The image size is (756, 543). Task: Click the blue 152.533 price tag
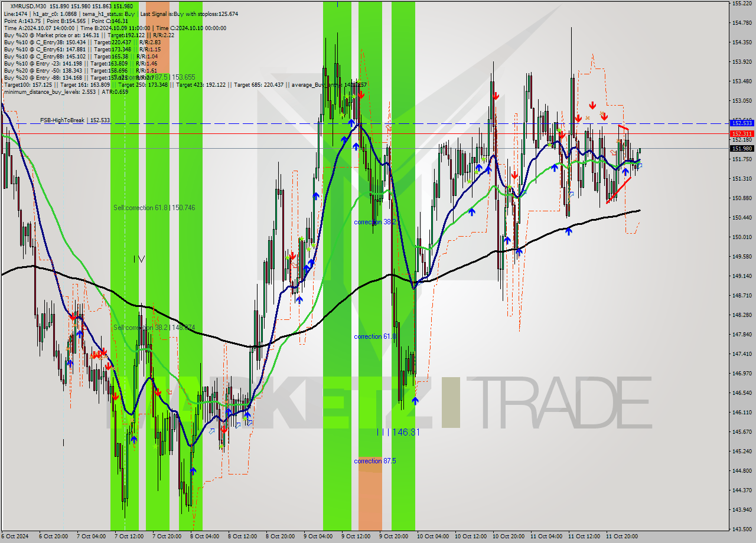pyautogui.click(x=741, y=123)
